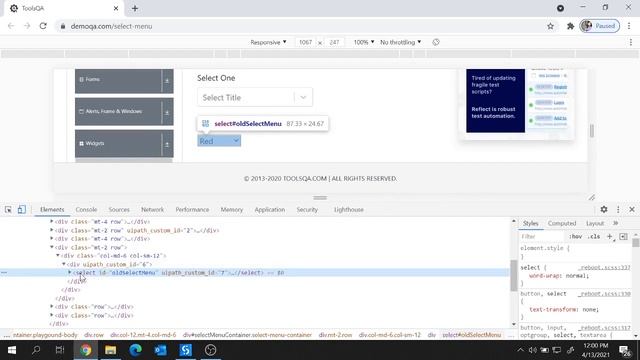Switch to the Console tab

(86, 210)
